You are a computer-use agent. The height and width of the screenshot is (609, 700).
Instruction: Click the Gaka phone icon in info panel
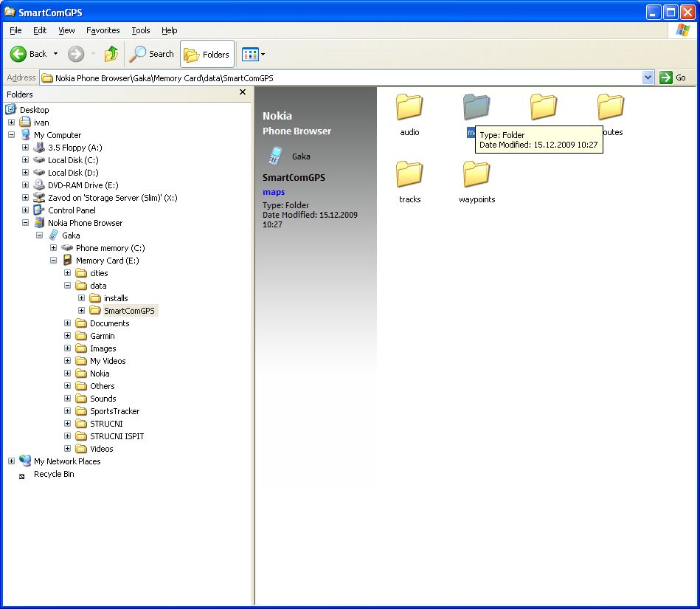click(x=275, y=156)
